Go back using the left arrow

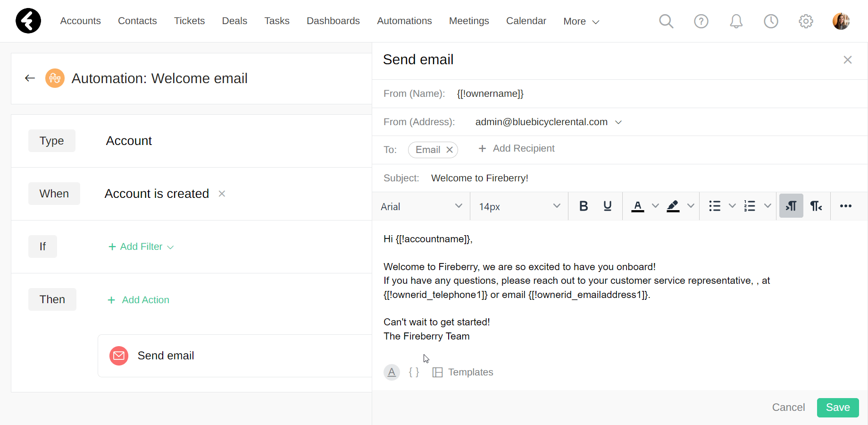(30, 78)
